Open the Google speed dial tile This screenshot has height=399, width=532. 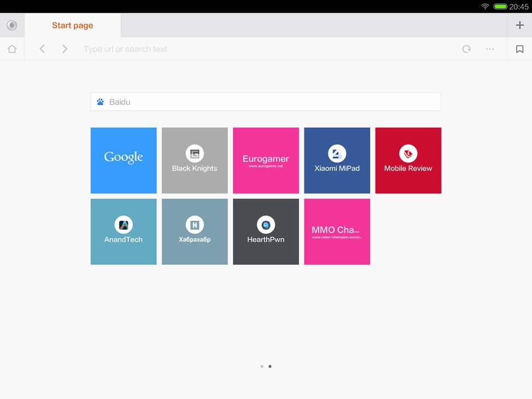[123, 161]
